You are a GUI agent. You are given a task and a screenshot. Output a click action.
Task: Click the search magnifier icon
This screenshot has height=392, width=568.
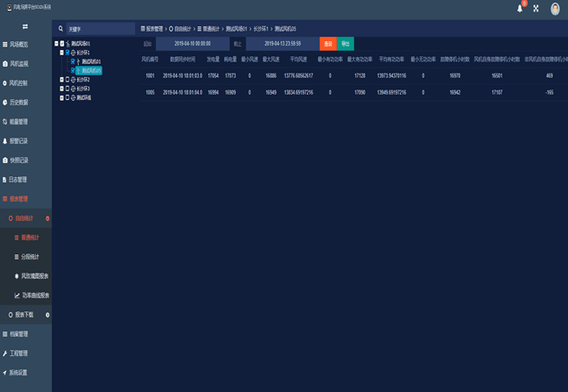coord(60,29)
